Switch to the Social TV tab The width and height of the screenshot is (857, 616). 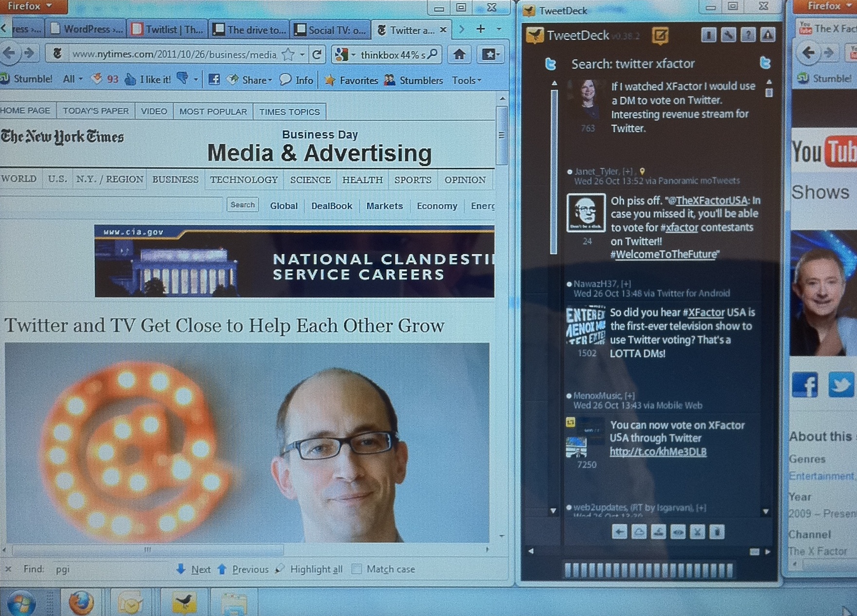pyautogui.click(x=331, y=30)
